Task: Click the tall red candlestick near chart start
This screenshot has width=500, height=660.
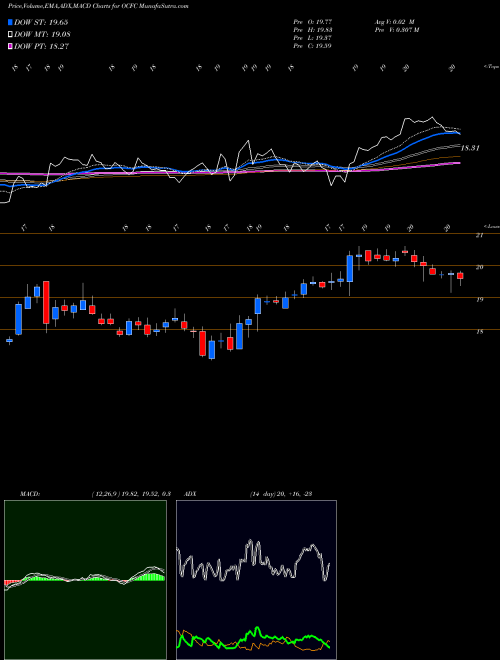Action: 46,302
